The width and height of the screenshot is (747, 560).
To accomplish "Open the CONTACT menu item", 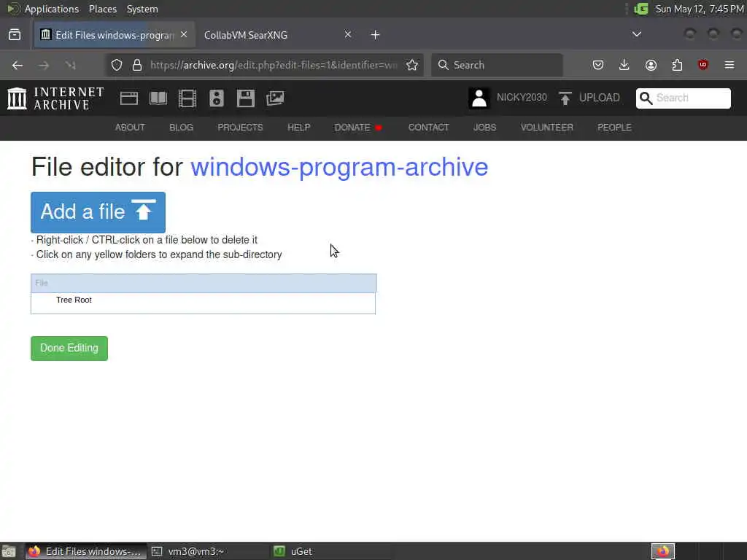I will coord(428,127).
